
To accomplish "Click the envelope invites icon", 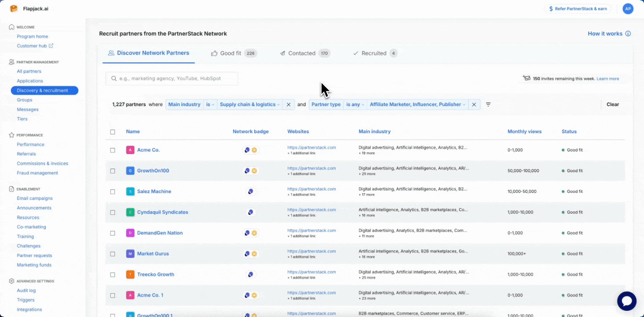I will 527,78.
